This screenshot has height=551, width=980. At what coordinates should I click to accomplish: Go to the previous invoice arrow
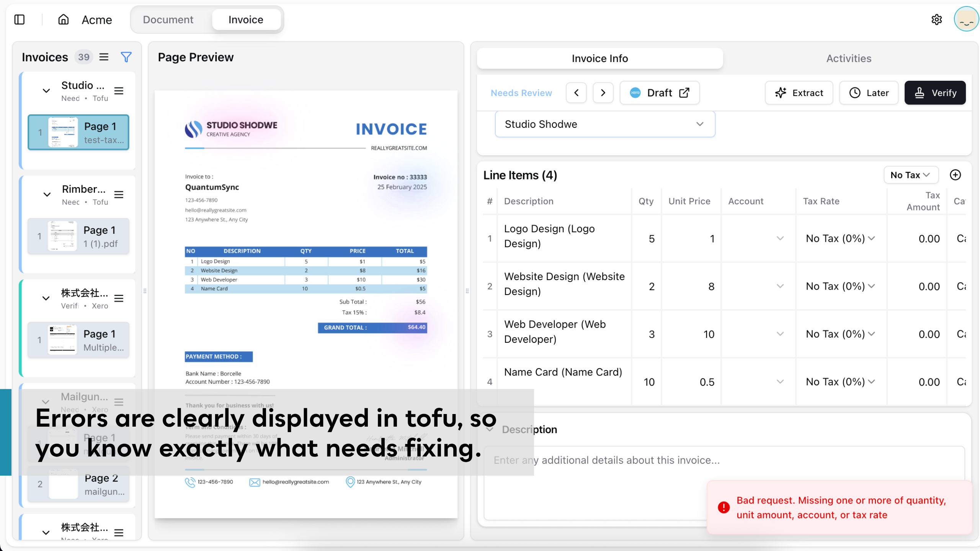coord(576,93)
